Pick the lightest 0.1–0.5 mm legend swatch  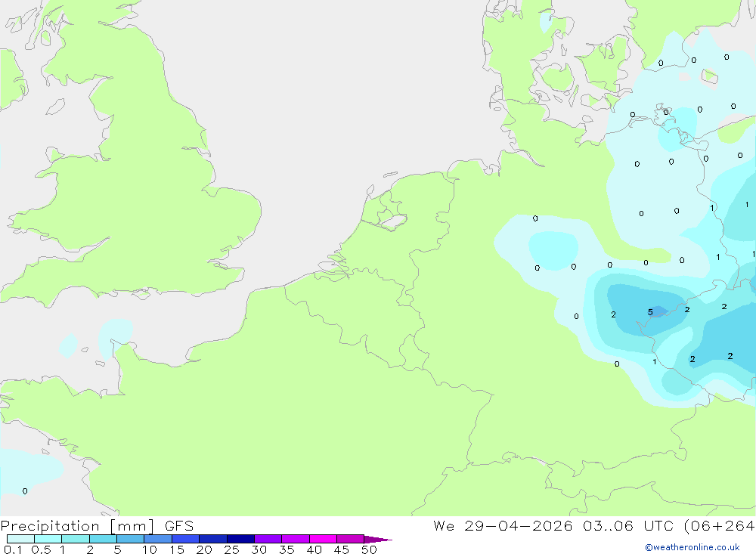click(20, 539)
